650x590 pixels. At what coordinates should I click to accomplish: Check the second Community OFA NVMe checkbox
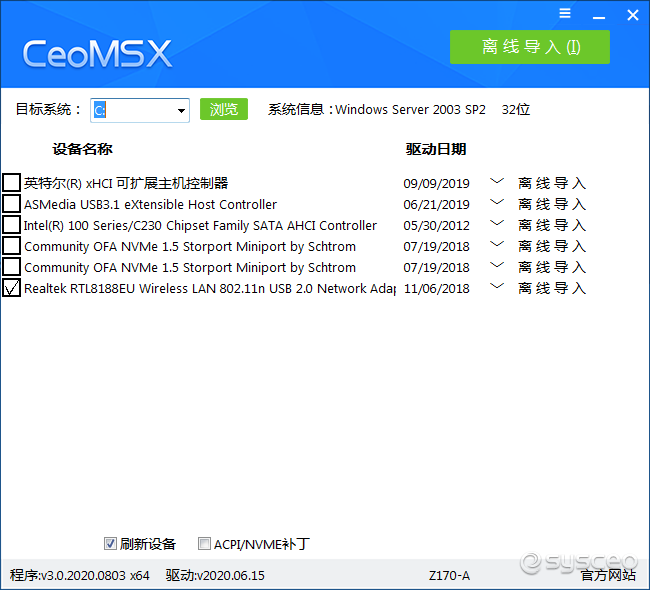click(x=11, y=267)
